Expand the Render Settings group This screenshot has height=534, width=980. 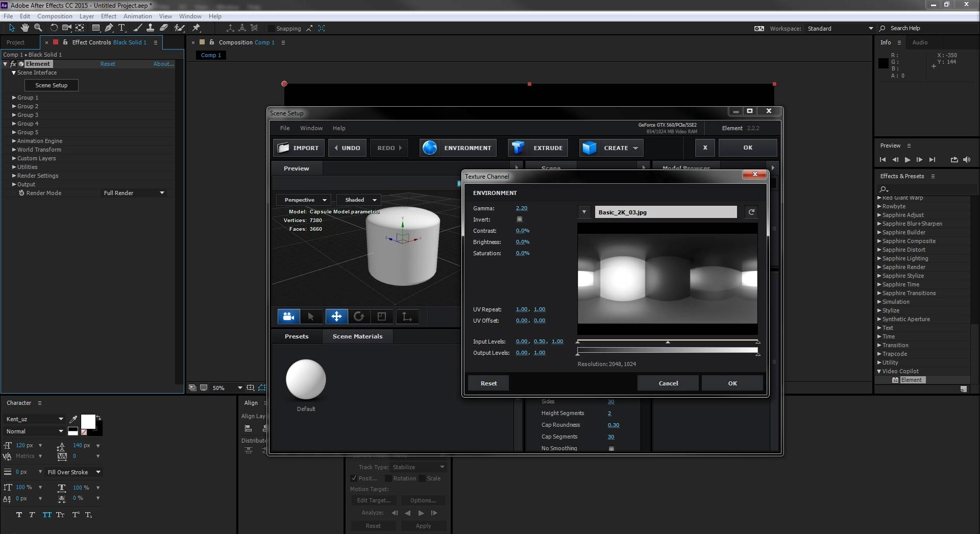(x=14, y=176)
